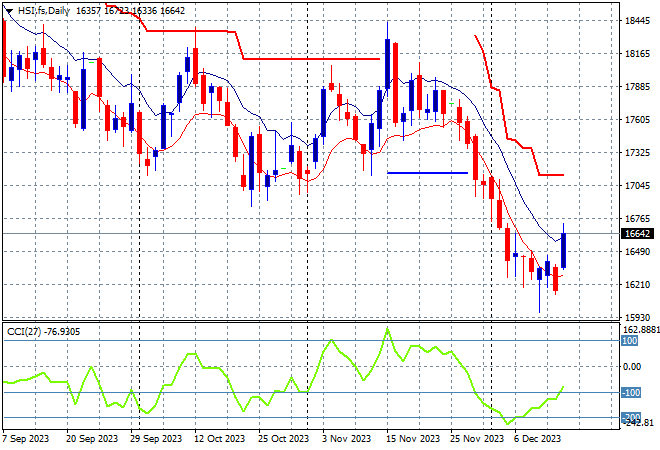Viewport: 660px width, 450px height.
Task: Click the 17045 price scale label
Action: point(637,186)
